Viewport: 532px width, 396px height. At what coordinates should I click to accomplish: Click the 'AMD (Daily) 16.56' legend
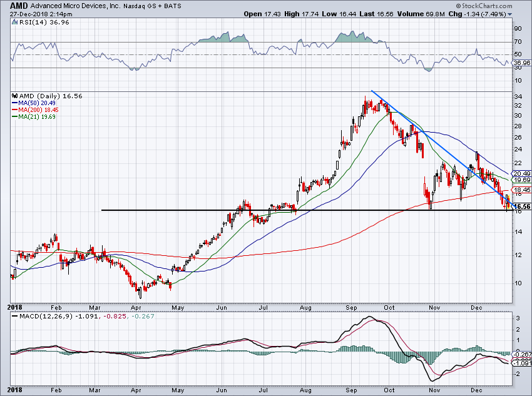pos(51,96)
